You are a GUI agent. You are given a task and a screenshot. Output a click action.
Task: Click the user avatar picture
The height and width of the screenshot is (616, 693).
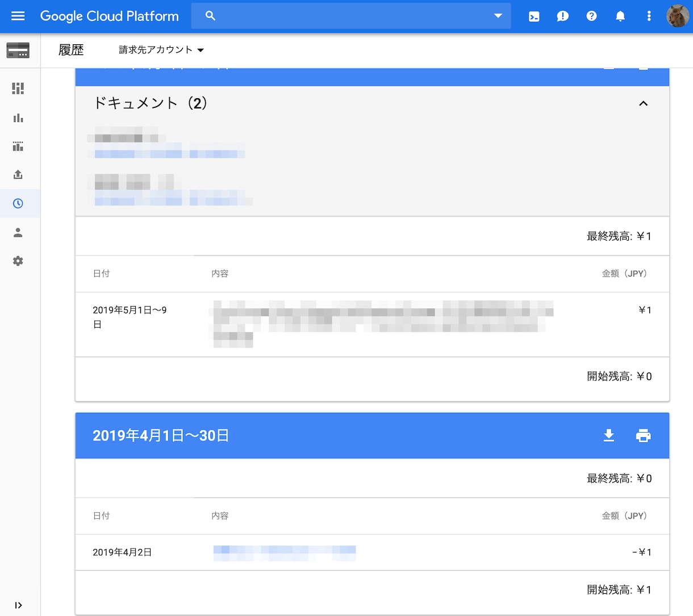click(x=677, y=16)
